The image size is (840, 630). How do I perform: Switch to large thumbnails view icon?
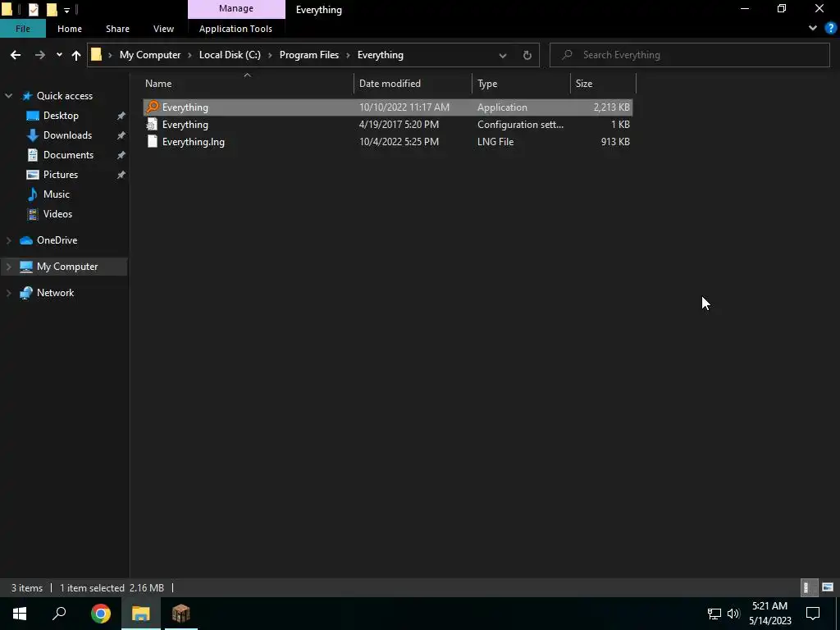(828, 587)
